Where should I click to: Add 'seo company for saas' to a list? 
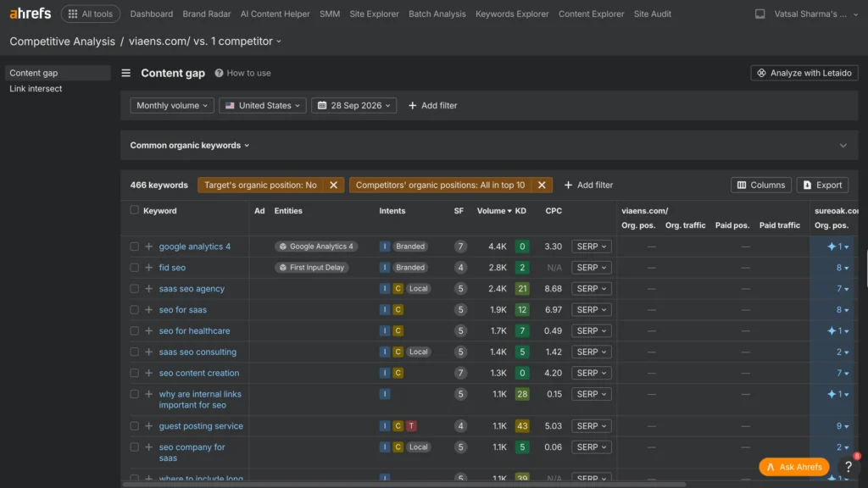pyautogui.click(x=148, y=446)
